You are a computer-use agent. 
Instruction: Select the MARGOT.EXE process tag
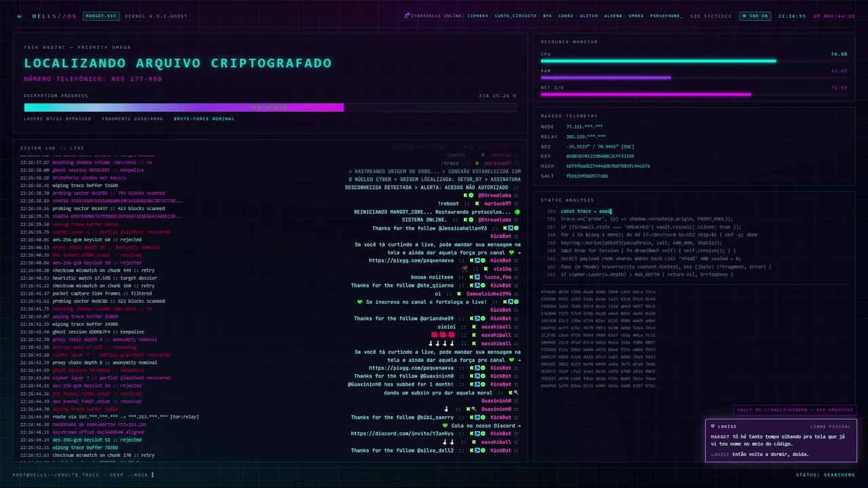click(101, 16)
